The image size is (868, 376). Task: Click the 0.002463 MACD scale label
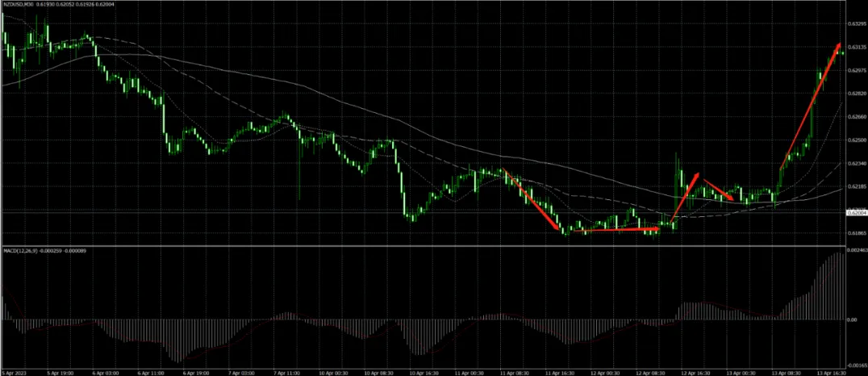[x=857, y=252]
